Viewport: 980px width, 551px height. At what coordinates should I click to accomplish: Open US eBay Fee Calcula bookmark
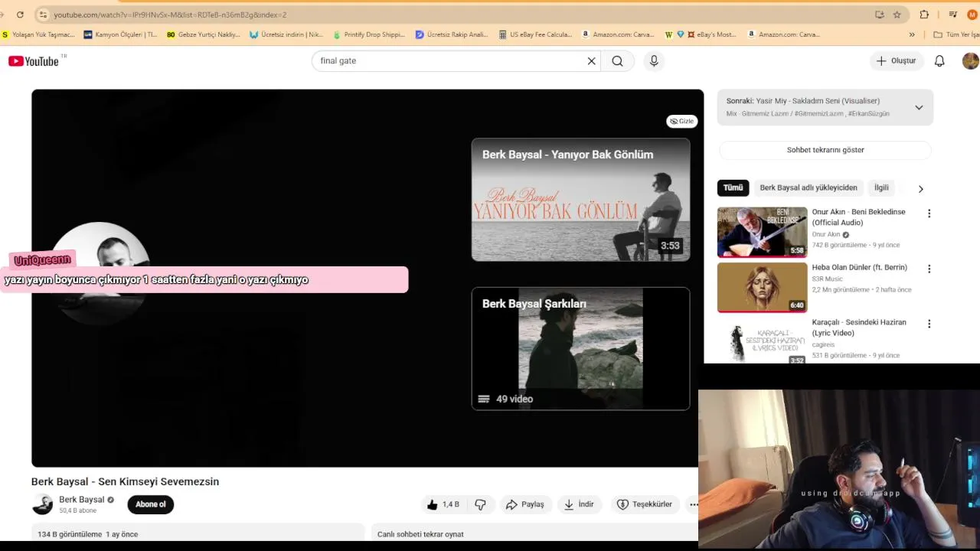pyautogui.click(x=535, y=34)
